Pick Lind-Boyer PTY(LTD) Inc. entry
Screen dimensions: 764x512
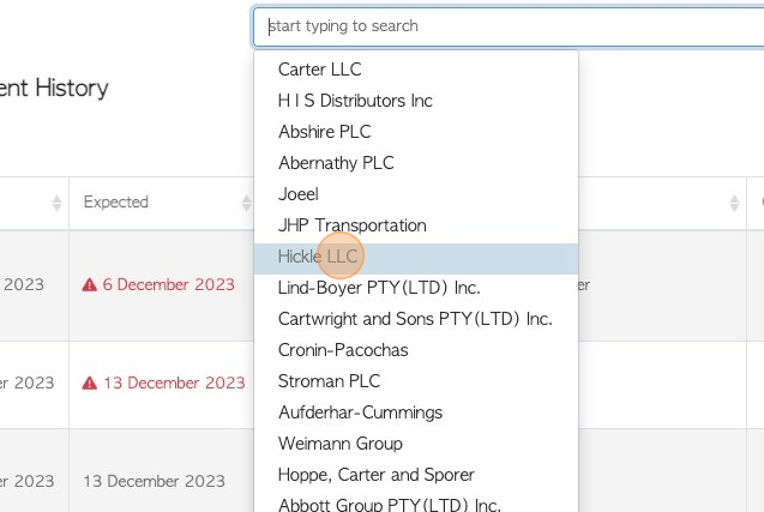pos(379,287)
